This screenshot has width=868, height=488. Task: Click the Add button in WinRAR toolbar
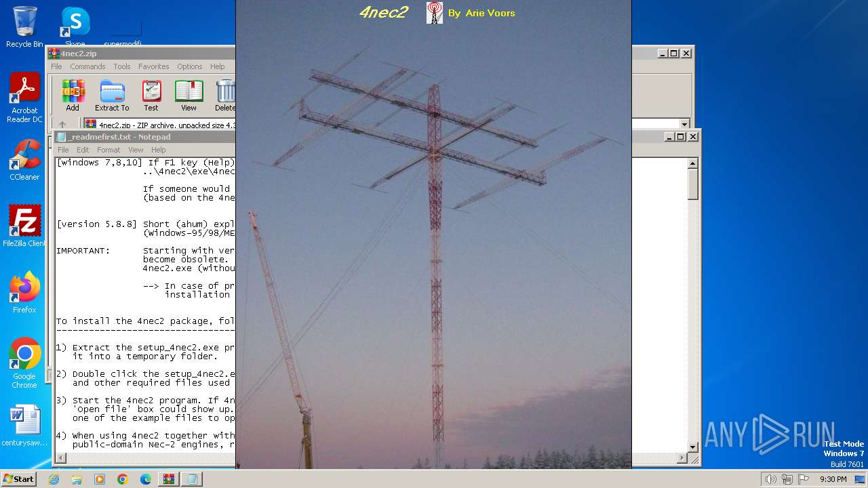tap(73, 96)
